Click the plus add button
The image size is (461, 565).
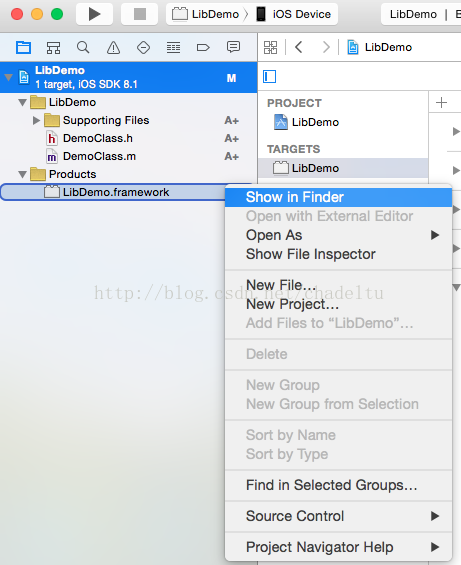[441, 102]
